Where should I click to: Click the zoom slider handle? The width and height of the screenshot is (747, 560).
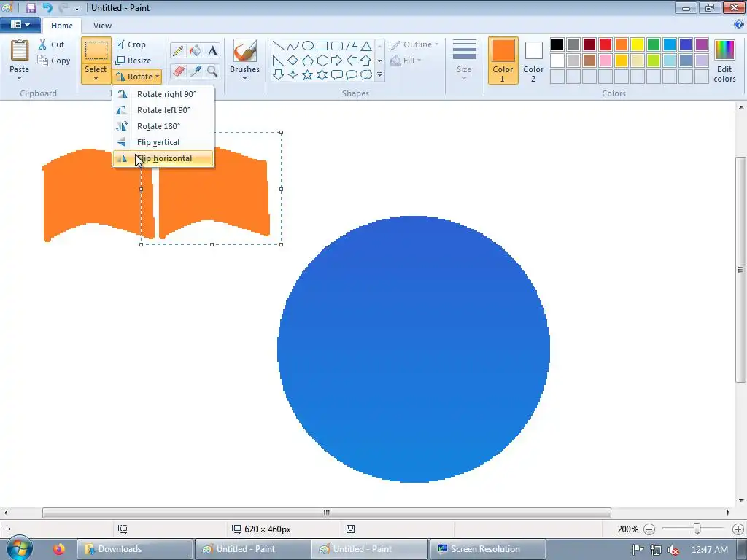click(x=697, y=529)
